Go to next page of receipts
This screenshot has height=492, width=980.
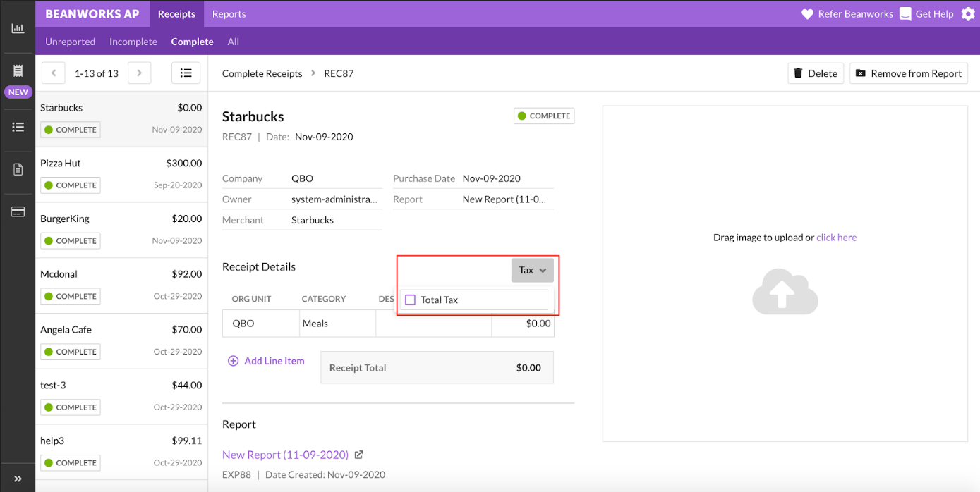[140, 73]
